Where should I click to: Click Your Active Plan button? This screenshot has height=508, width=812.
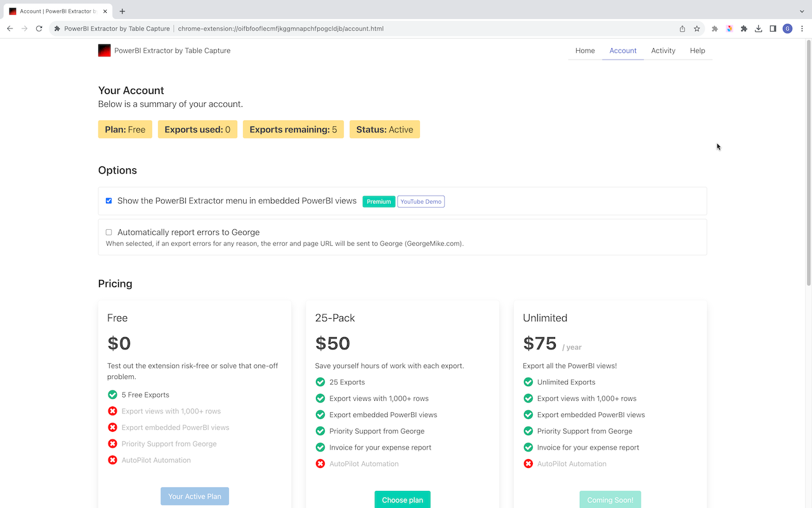click(195, 496)
